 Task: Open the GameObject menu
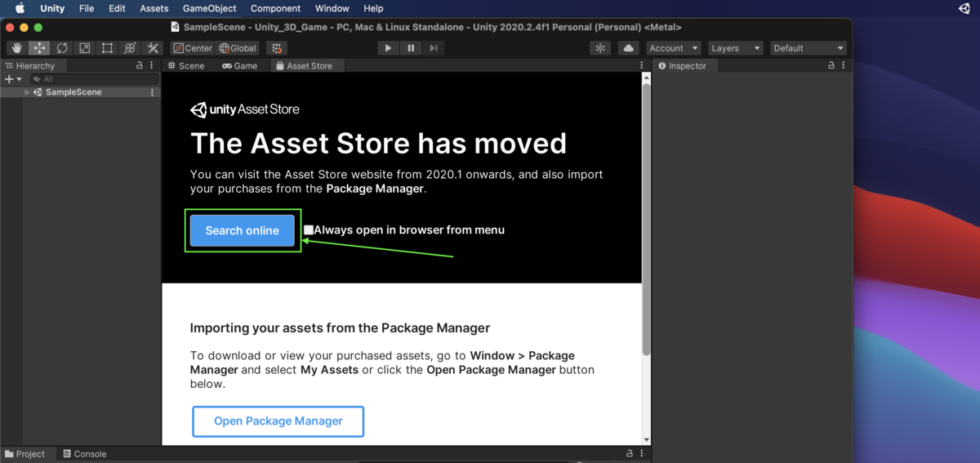pos(210,8)
